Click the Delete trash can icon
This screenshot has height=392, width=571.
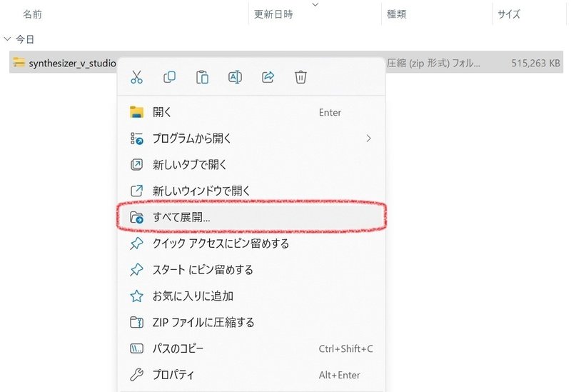click(300, 77)
